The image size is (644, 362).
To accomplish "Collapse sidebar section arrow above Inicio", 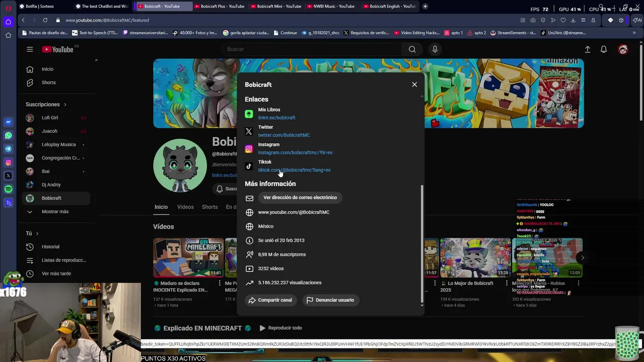I will pos(96,60).
